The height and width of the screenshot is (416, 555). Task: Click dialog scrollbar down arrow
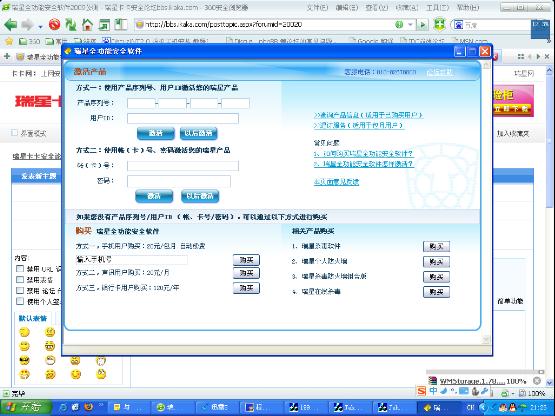[x=486, y=340]
